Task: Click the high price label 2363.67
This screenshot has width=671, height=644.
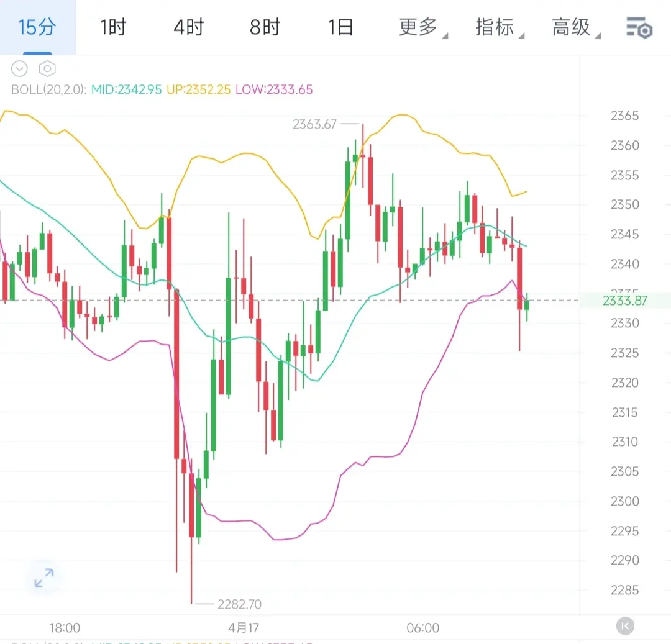Action: pos(314,124)
